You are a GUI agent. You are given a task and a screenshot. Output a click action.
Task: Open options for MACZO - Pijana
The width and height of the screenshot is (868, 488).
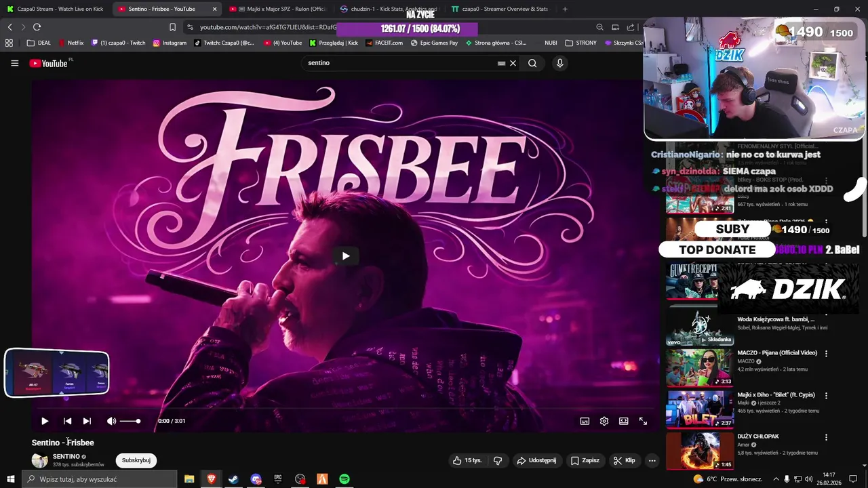[x=826, y=353]
